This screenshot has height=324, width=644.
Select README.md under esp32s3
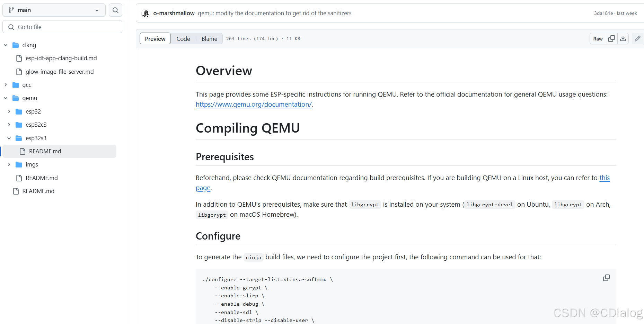click(59, 151)
